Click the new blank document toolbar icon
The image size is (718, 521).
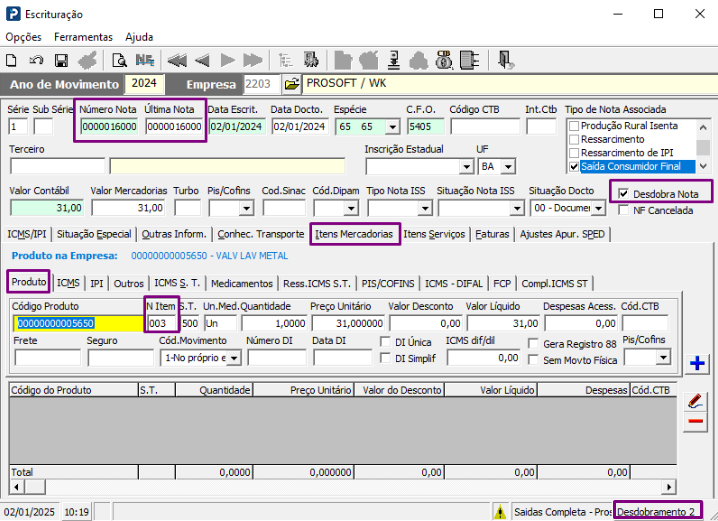11,60
